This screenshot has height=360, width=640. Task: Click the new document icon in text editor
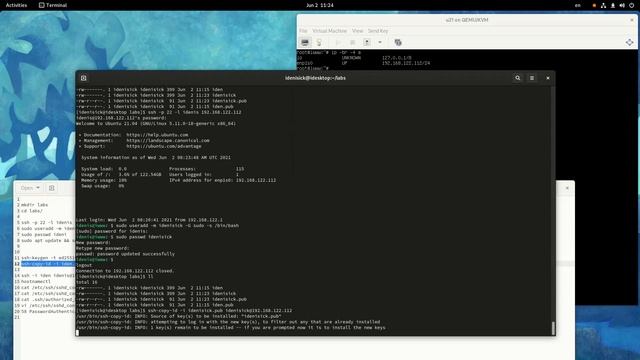pyautogui.click(x=51, y=188)
